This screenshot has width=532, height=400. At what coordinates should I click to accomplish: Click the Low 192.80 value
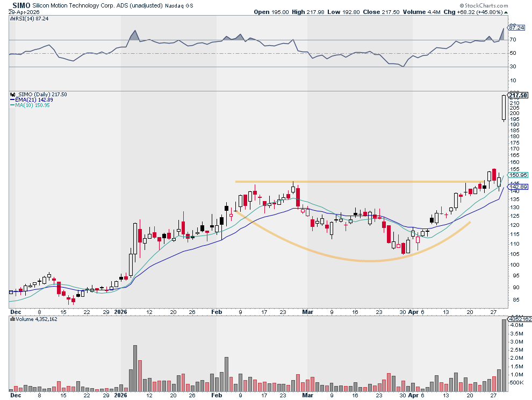(343, 12)
